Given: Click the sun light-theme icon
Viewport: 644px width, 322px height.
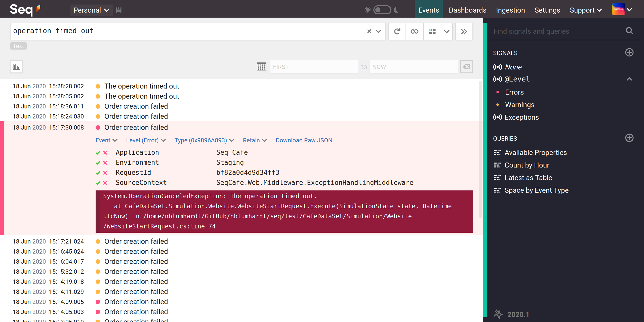Looking at the screenshot, I should tap(368, 10).
